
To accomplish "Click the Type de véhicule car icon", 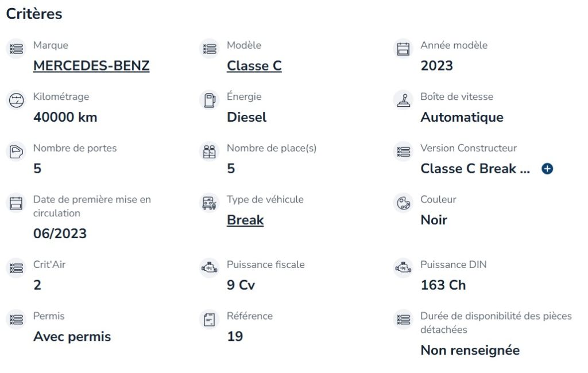I will (x=210, y=203).
